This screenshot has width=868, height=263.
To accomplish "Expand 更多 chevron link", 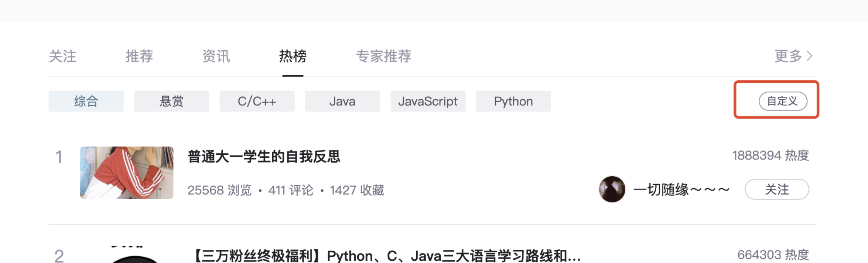I will [794, 56].
